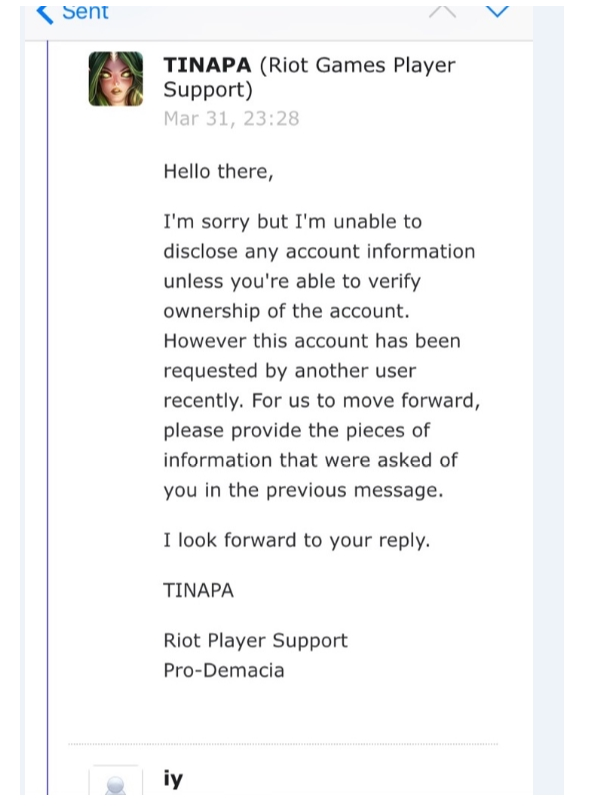Select the "I'm sorry but I'm unable" line
Image resolution: width=598 pixels, height=807 pixels.
tap(292, 222)
